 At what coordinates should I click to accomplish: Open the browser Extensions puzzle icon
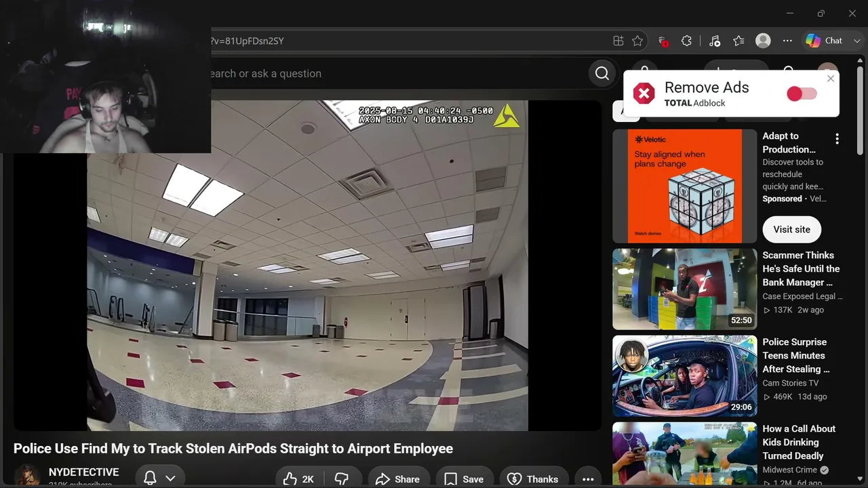tap(686, 41)
